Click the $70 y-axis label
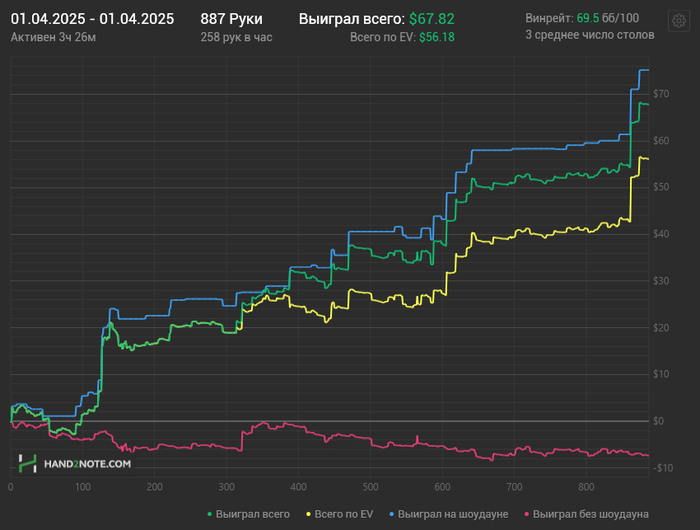Image resolution: width=700 pixels, height=530 pixels. [x=661, y=94]
